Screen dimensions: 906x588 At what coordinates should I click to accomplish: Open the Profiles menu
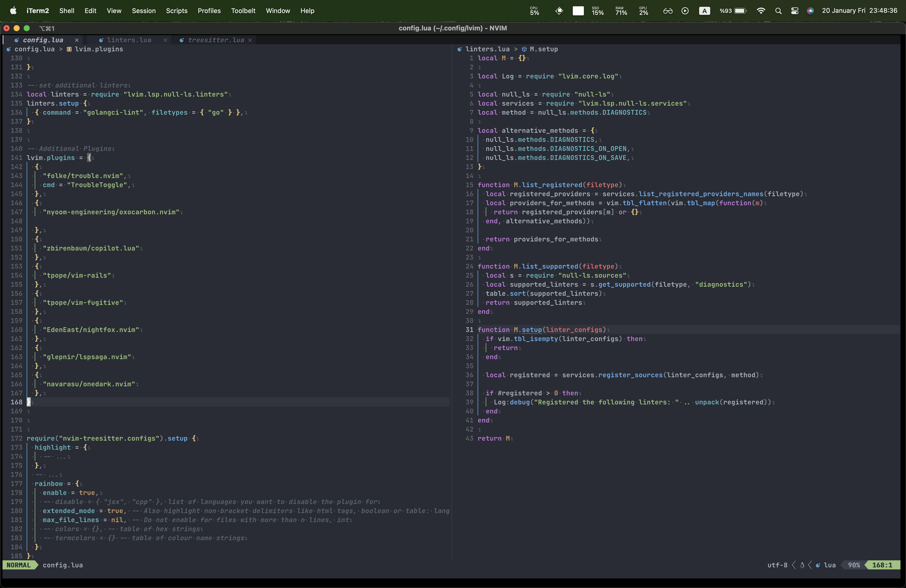[209, 11]
